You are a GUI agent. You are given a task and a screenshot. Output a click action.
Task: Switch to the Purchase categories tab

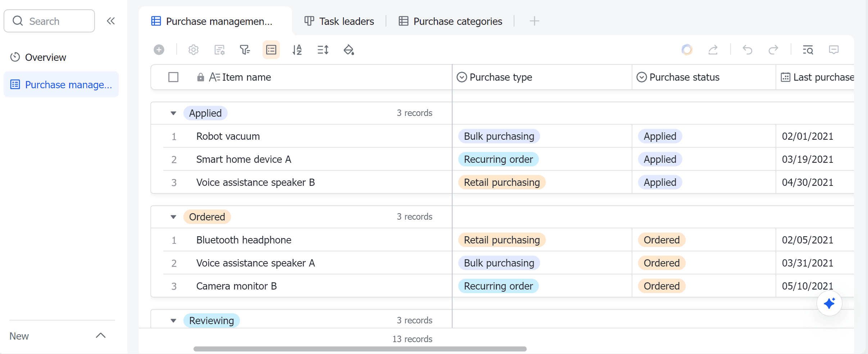[450, 21]
